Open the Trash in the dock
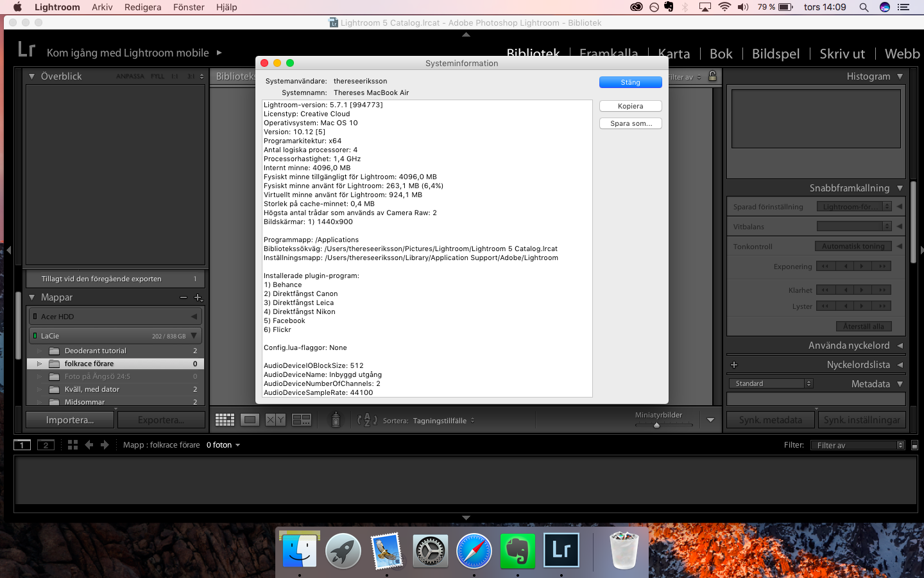This screenshot has width=924, height=578. pos(624,550)
